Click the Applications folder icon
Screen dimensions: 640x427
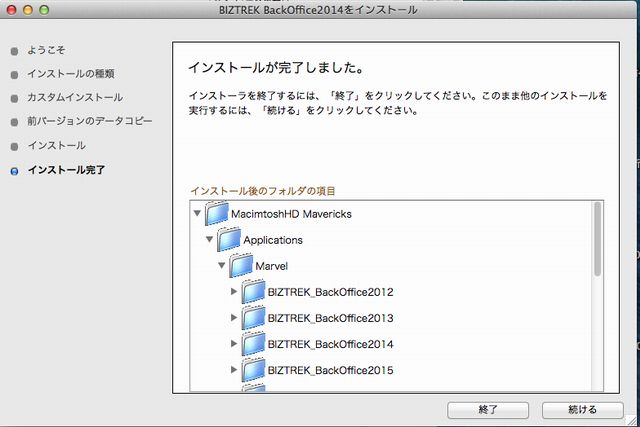coord(229,240)
